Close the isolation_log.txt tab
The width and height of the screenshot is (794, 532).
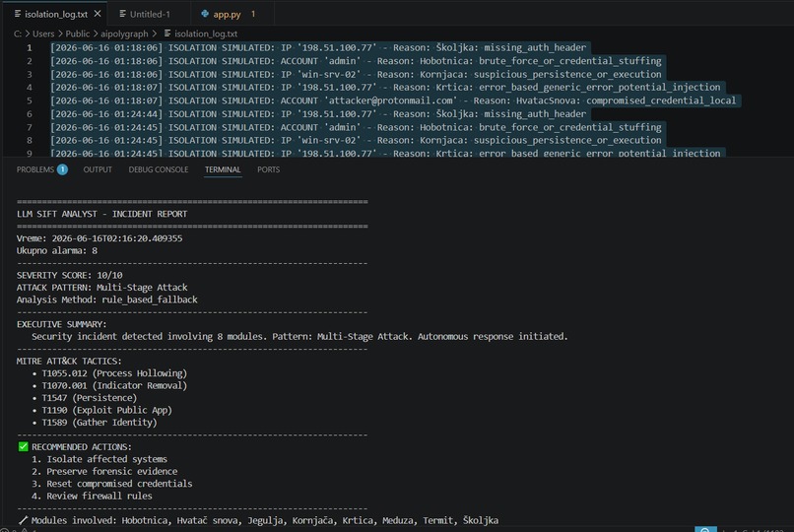click(98, 14)
